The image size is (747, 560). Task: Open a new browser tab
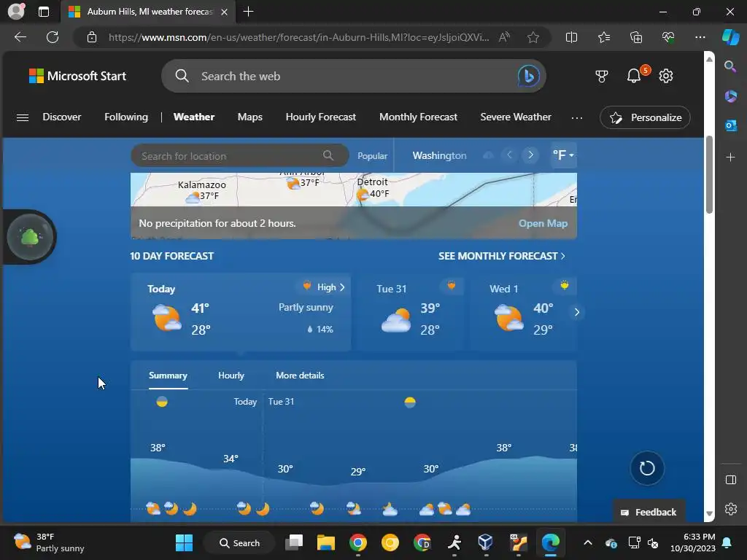tap(248, 12)
